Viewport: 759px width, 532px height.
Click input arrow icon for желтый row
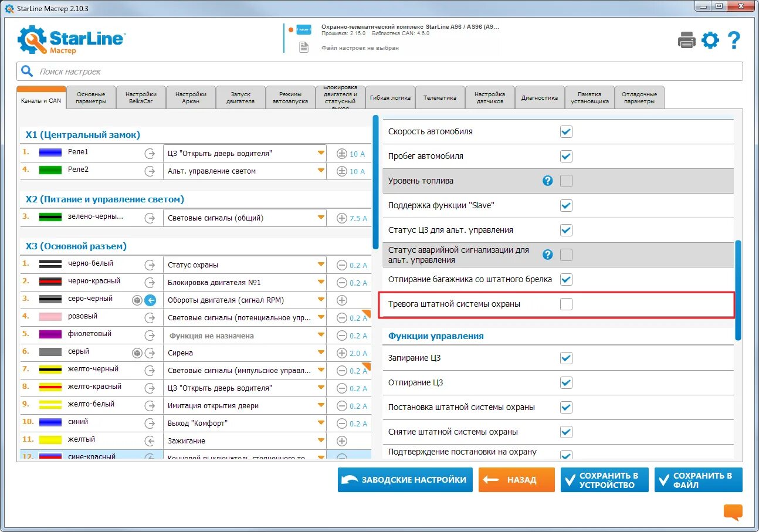point(150,441)
